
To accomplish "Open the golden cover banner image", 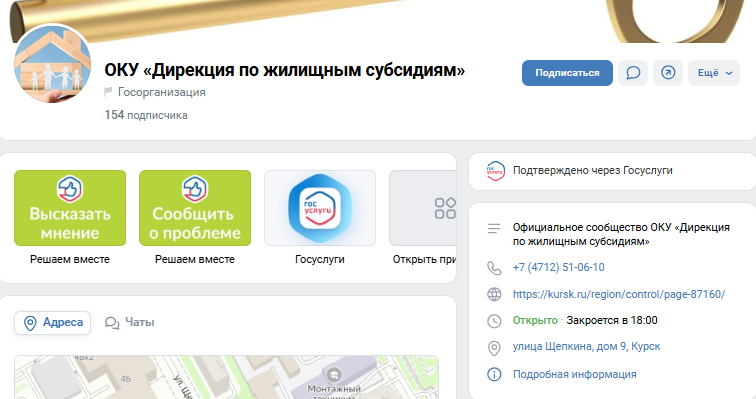I will point(378,21).
